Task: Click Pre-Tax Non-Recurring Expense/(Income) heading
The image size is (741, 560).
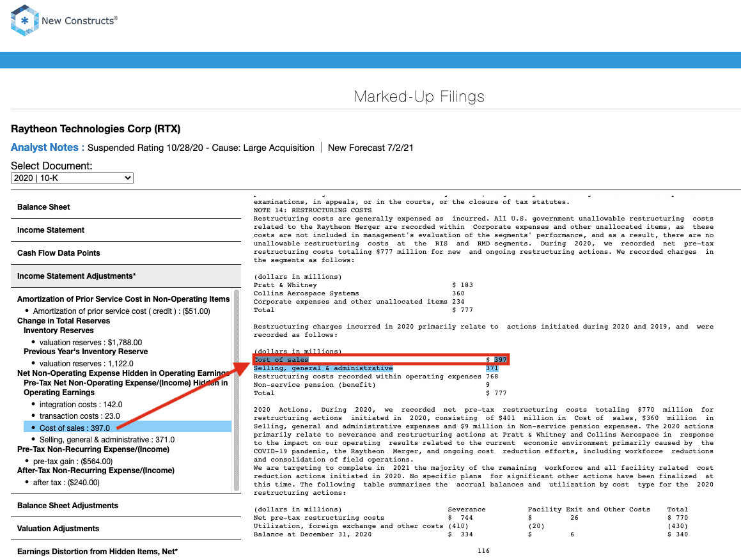Action: click(93, 449)
